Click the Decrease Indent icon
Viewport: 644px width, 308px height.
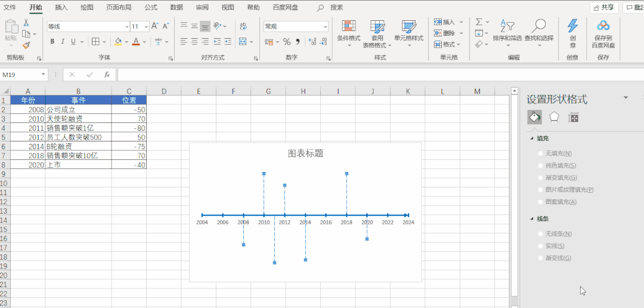point(217,42)
